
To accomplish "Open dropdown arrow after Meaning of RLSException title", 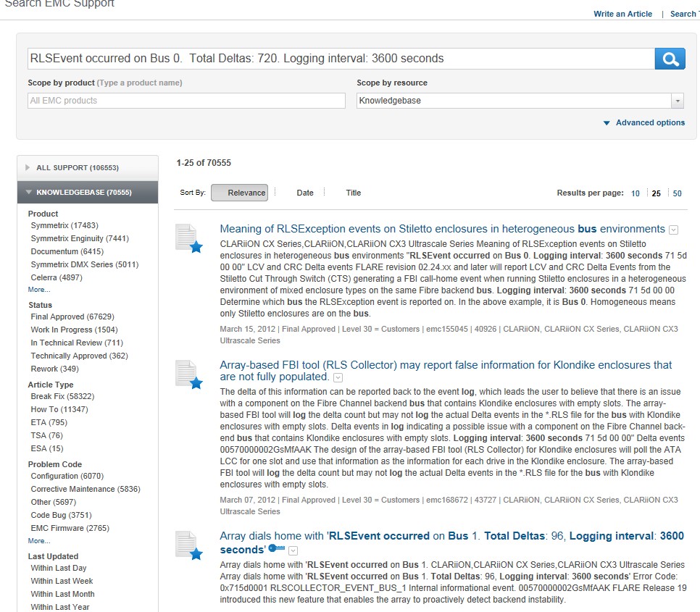I will pos(674,230).
